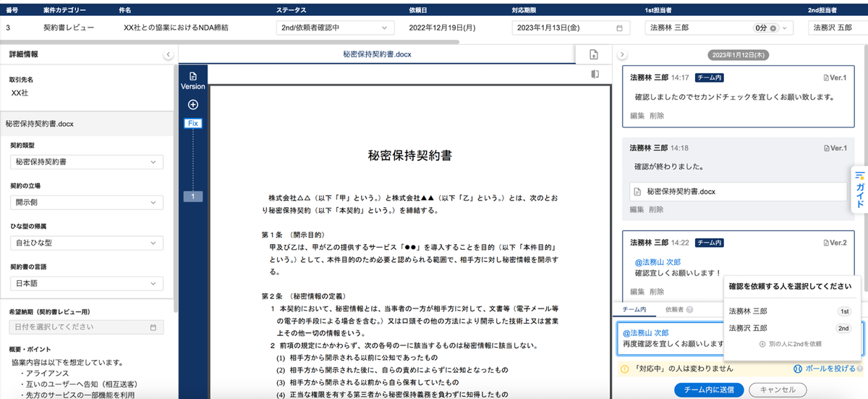Open the ガイド side tab

859,190
